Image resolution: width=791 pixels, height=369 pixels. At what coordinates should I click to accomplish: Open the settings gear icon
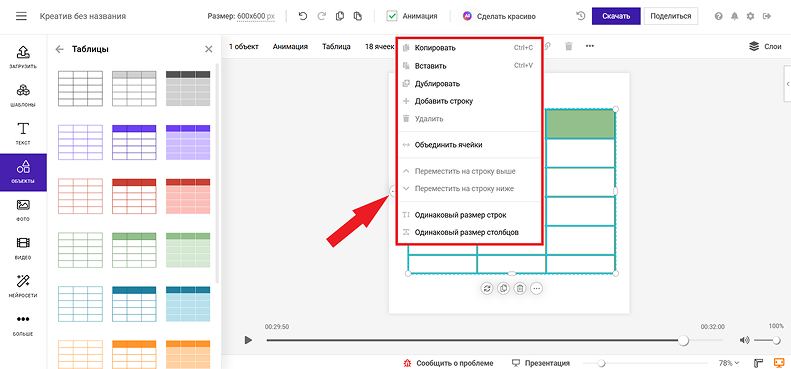751,16
